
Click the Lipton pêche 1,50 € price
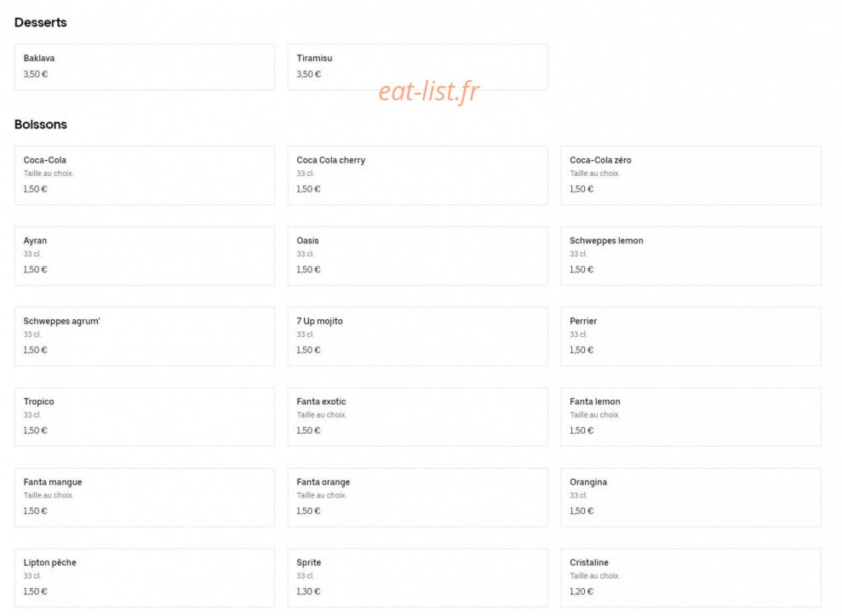(36, 591)
